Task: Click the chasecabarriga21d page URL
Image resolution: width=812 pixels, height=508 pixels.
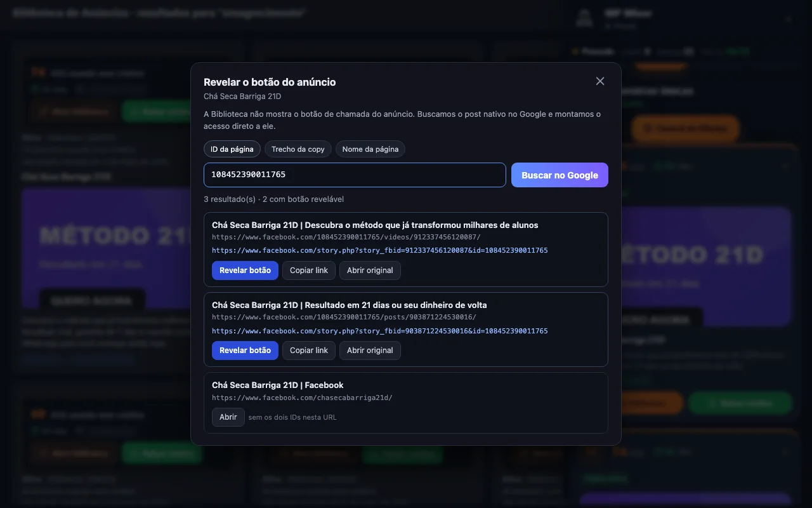Action: click(x=302, y=398)
